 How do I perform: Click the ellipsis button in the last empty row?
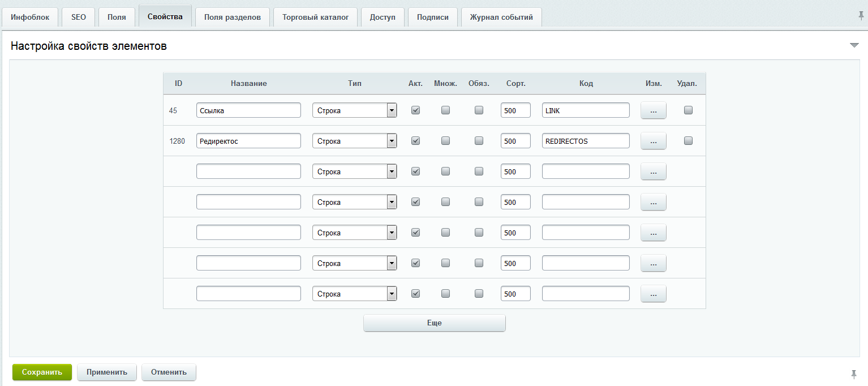[x=653, y=294]
